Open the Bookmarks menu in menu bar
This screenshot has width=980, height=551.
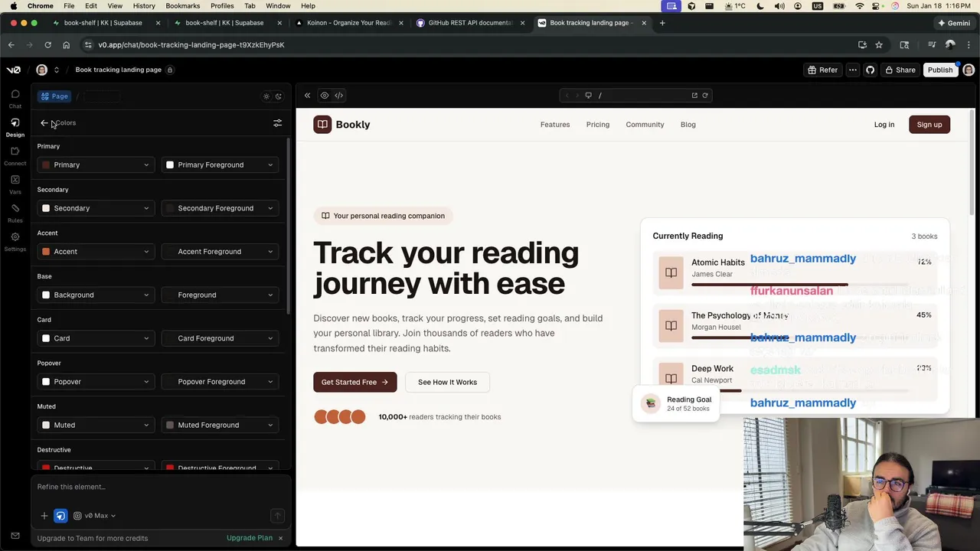(x=182, y=5)
